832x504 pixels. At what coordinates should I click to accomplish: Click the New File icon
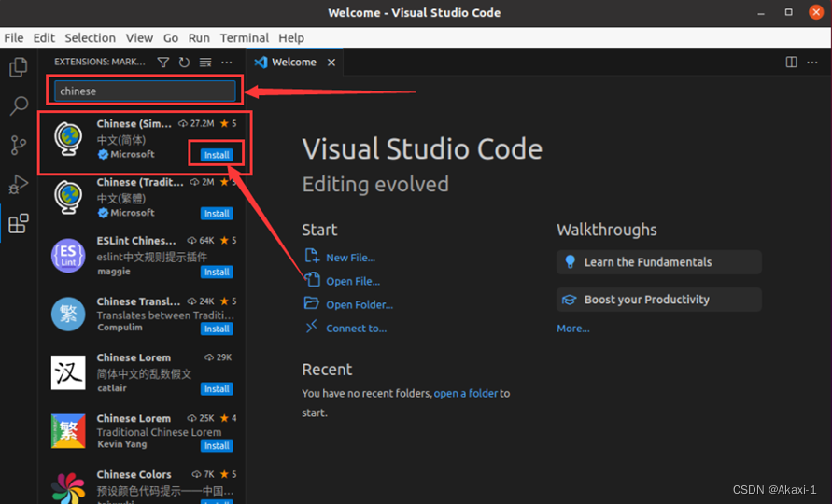(312, 257)
